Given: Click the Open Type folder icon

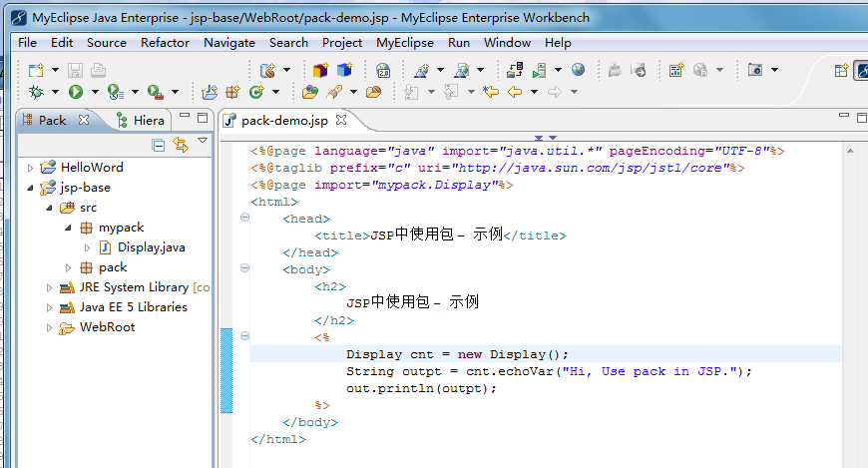Looking at the screenshot, I should (x=310, y=92).
